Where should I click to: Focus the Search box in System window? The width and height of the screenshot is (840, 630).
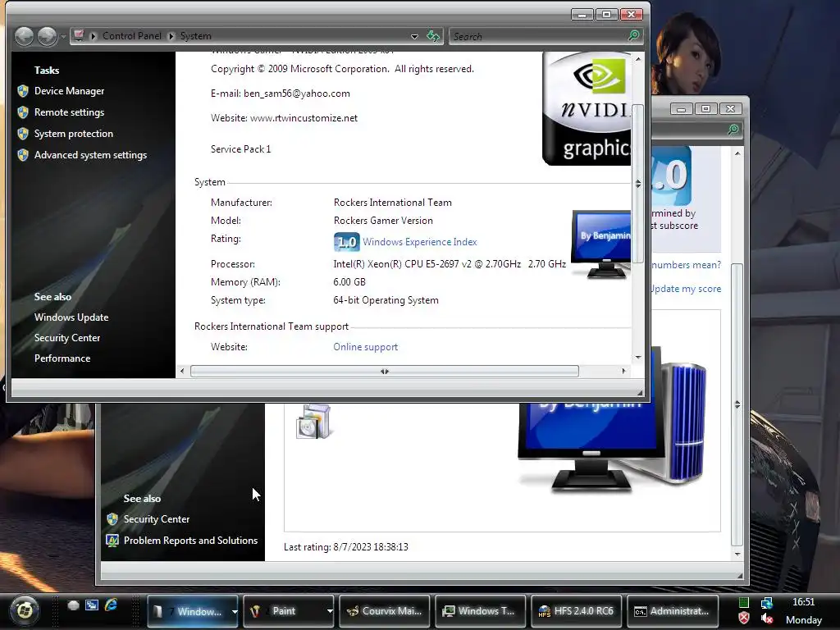pos(538,36)
